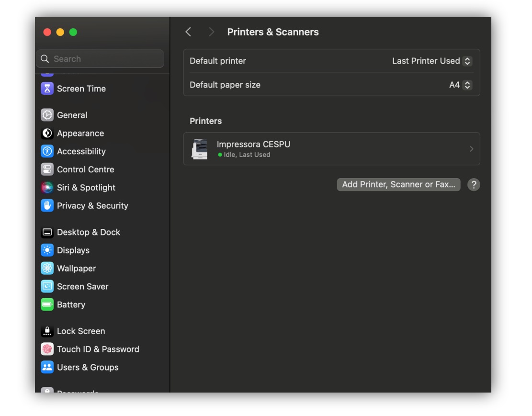
Task: Click the Appearance icon in sidebar
Action: point(47,134)
